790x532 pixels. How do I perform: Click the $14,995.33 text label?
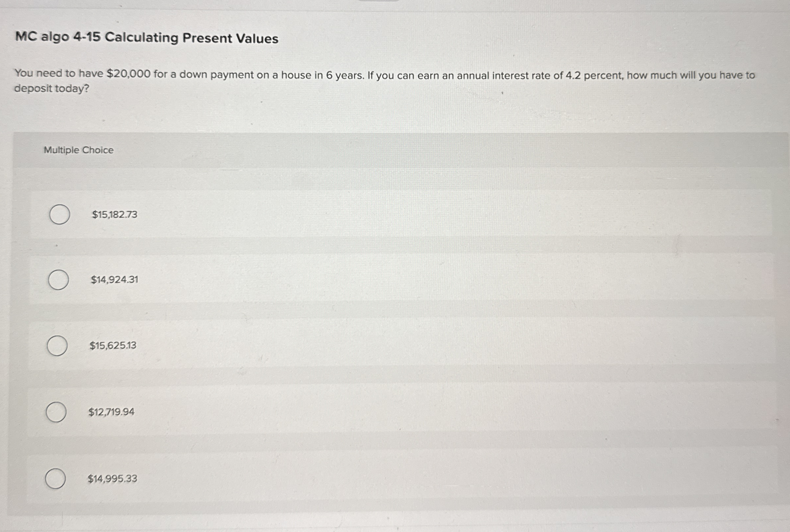point(112,479)
